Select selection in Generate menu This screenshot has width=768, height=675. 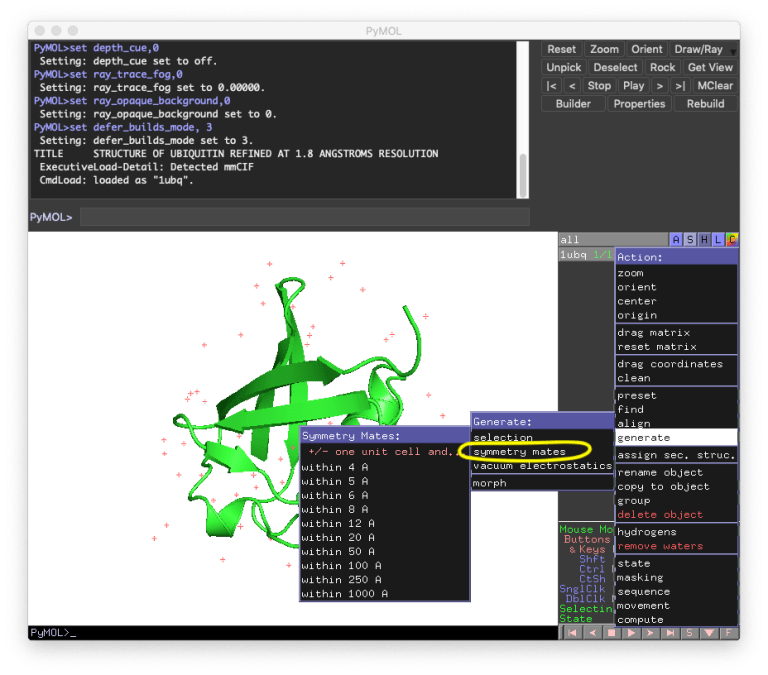click(542, 437)
